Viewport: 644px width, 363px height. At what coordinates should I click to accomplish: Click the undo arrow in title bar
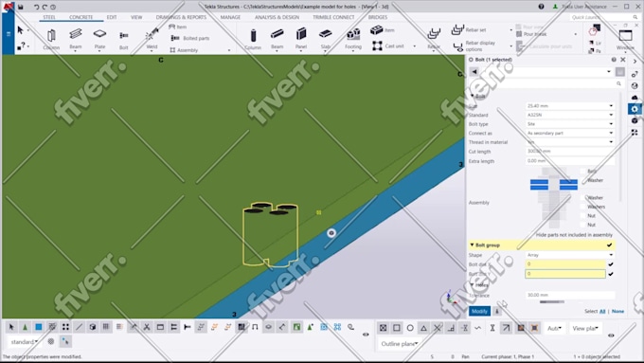click(x=36, y=7)
